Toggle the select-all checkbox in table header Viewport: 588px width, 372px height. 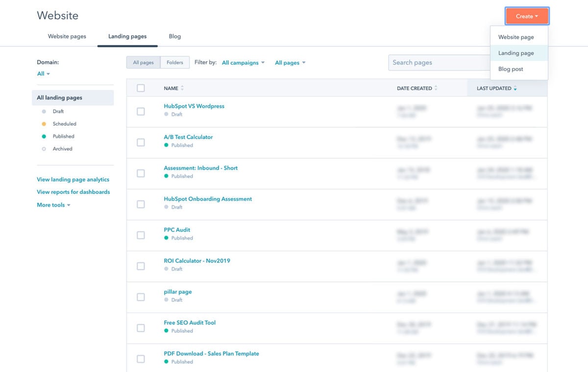coord(141,88)
